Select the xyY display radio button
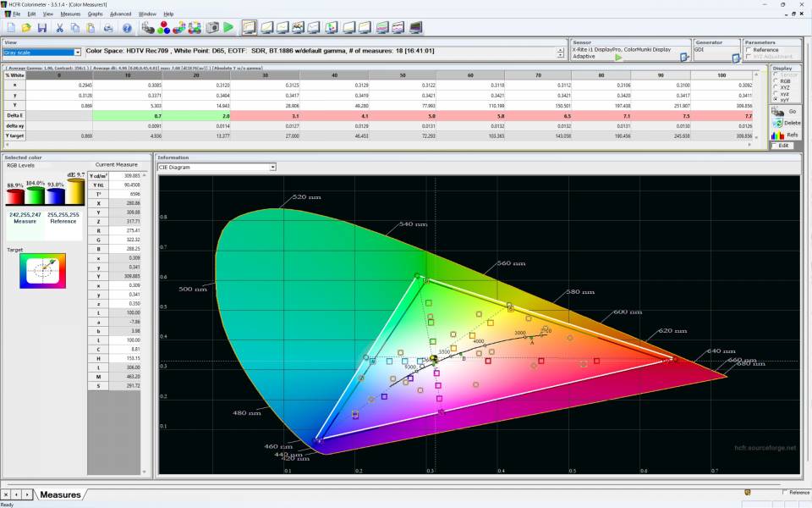The image size is (812, 508). 776,99
